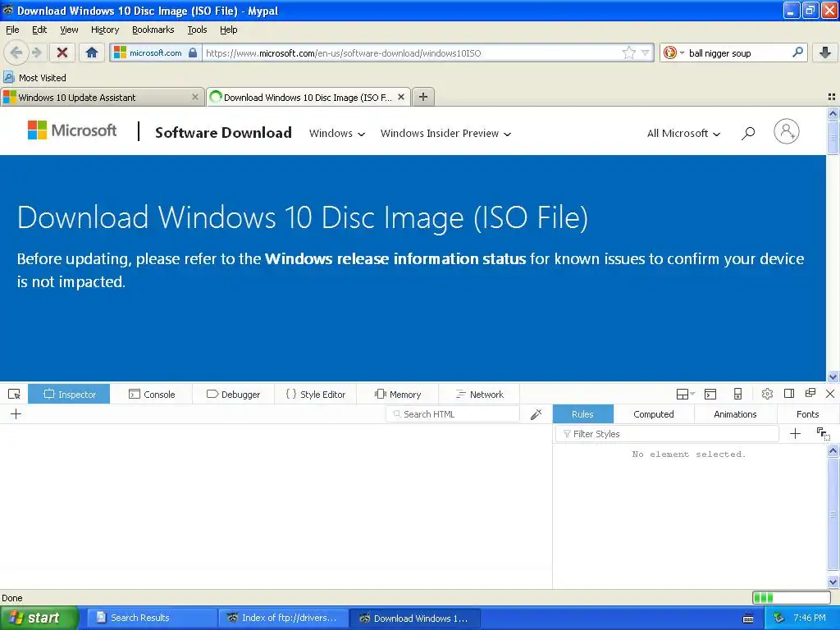
Task: Click the on-screen keyboard tray icon
Action: 748,619
